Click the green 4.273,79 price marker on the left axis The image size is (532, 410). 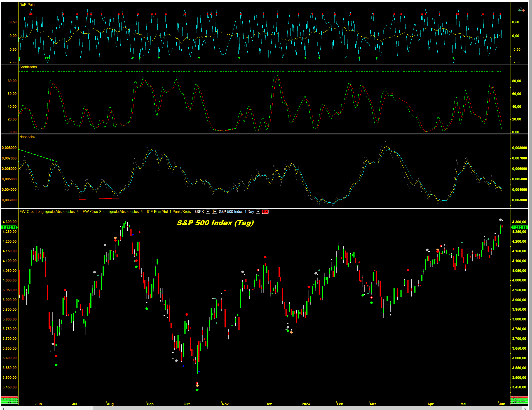click(9, 227)
